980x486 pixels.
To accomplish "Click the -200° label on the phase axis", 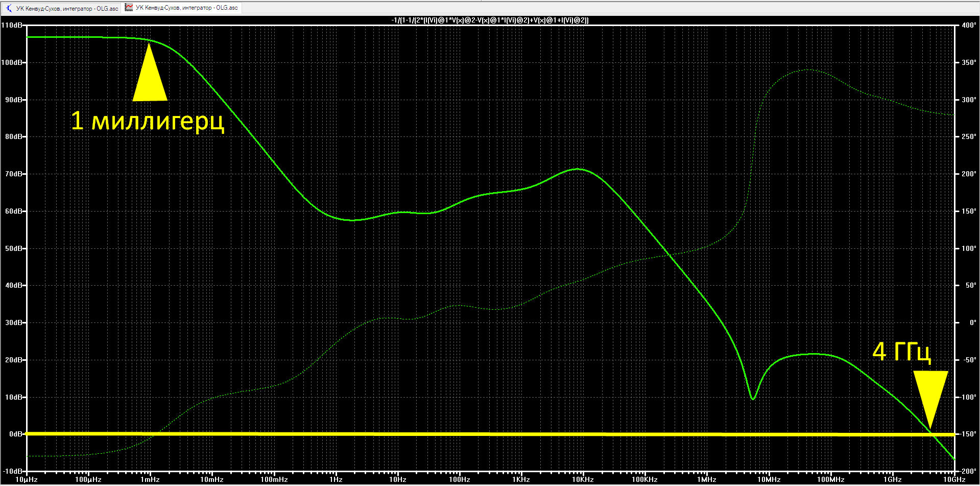I will (x=968, y=471).
